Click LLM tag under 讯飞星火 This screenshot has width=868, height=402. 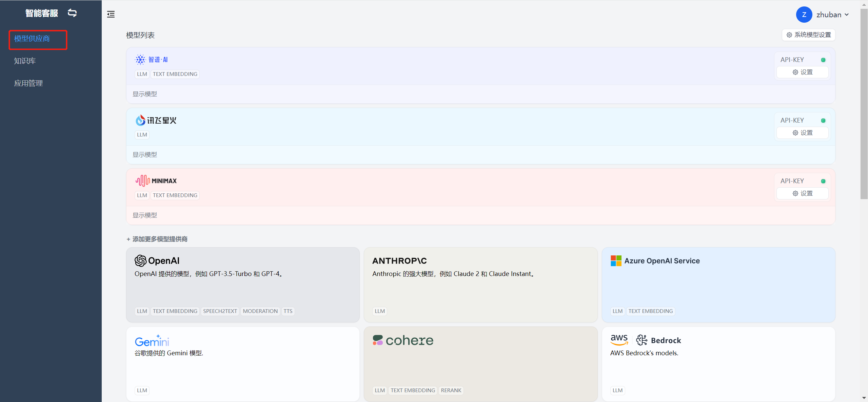[142, 135]
